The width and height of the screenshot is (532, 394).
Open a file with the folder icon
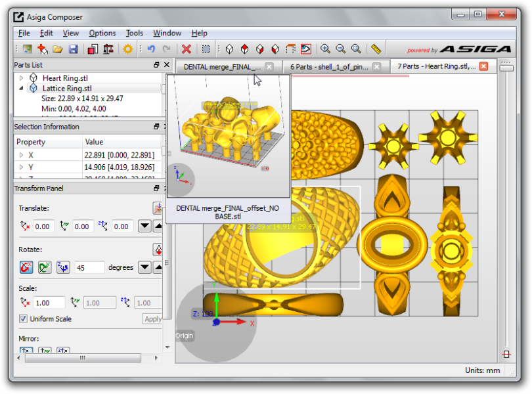(x=58, y=49)
